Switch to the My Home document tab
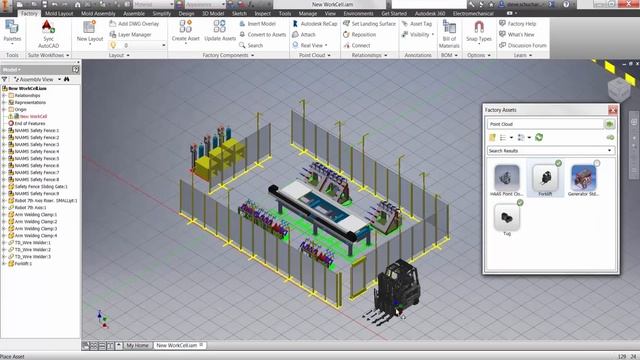Viewport: 640px width, 360px height. click(137, 345)
